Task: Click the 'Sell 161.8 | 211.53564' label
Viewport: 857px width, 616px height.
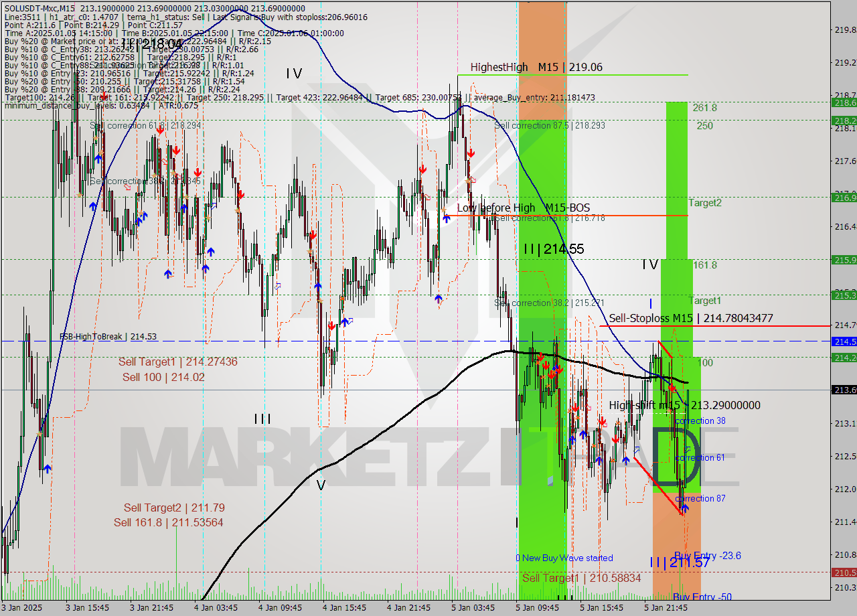Action: click(169, 522)
